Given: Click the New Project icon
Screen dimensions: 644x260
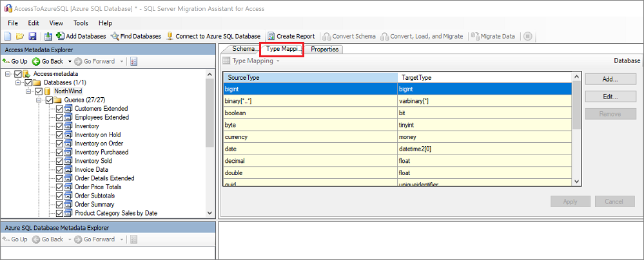Looking at the screenshot, I should tap(8, 36).
